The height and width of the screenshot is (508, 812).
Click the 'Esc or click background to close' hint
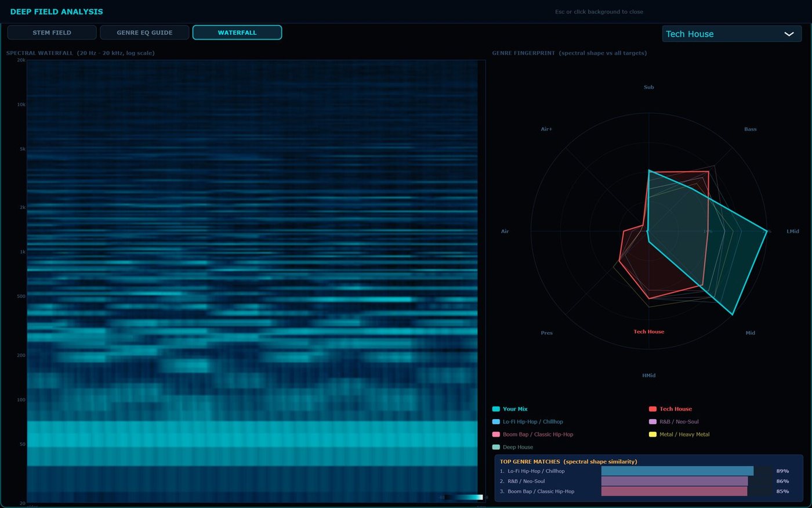599,12
